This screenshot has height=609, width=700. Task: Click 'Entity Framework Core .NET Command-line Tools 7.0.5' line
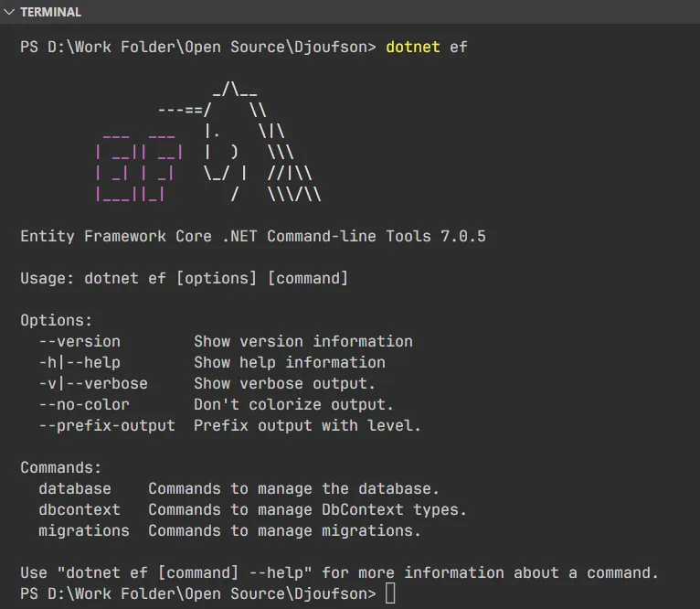253,236
